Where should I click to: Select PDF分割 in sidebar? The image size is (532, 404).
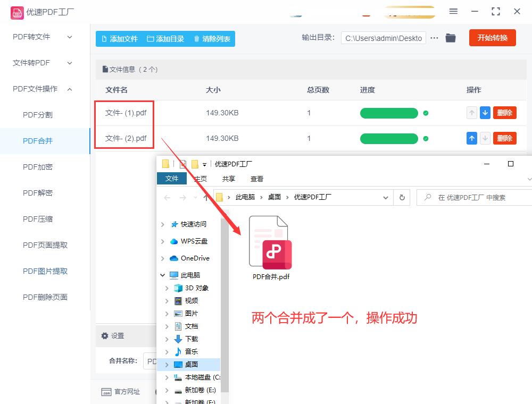[38, 115]
